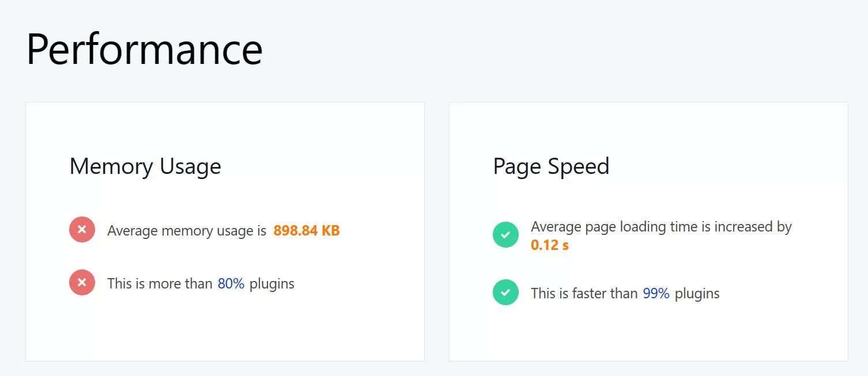Click the orange 898.84 KB memory value
Viewport: 868px width, 376px height.
click(306, 231)
